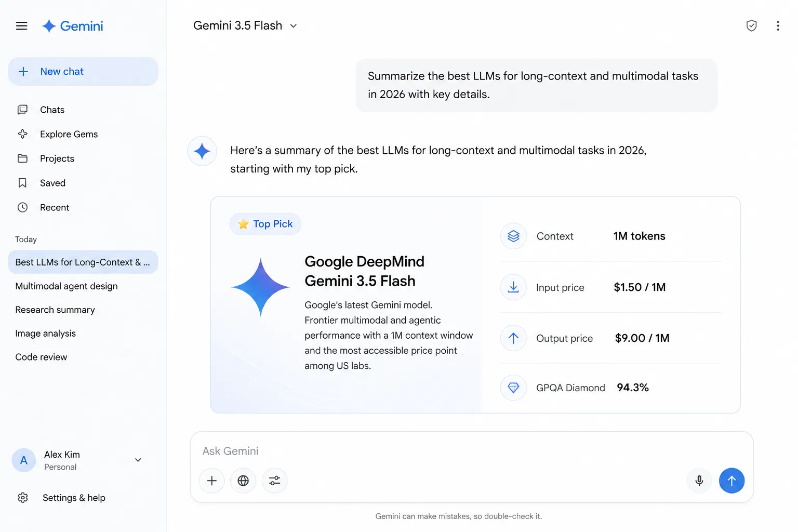Viewport: 798px width, 532px height.
Task: Expand the Alex Kim account chevron
Action: click(138, 460)
